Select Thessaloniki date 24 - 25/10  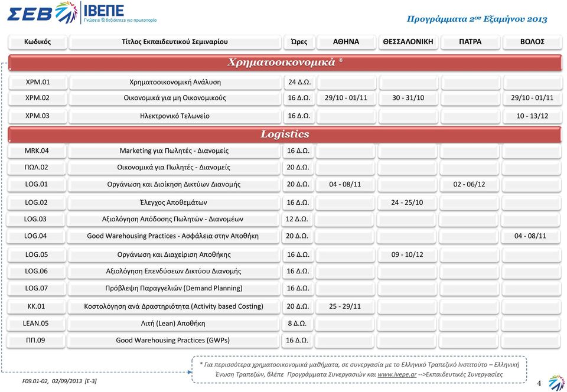point(407,202)
